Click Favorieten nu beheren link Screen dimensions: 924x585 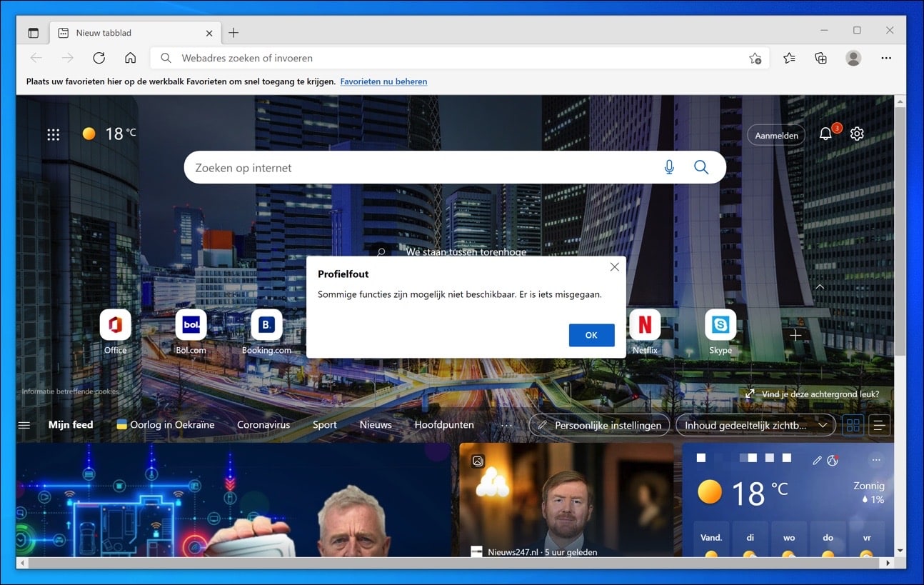pyautogui.click(x=383, y=81)
